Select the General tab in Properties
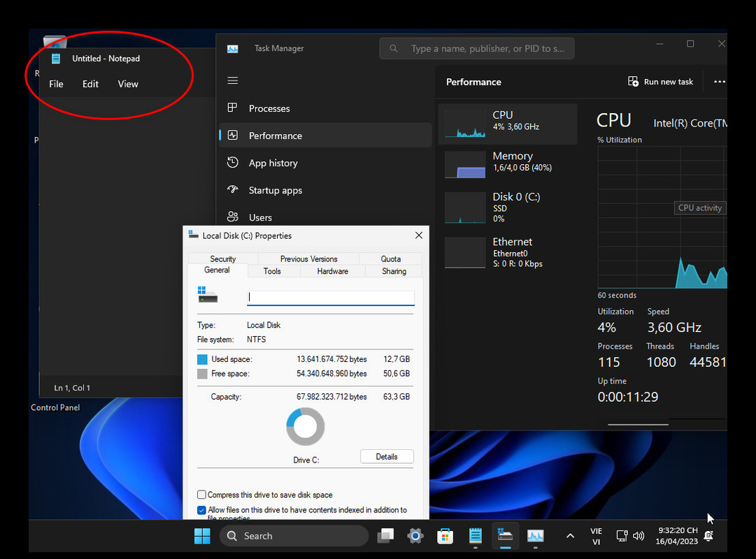This screenshot has width=756, height=559. 217,270
